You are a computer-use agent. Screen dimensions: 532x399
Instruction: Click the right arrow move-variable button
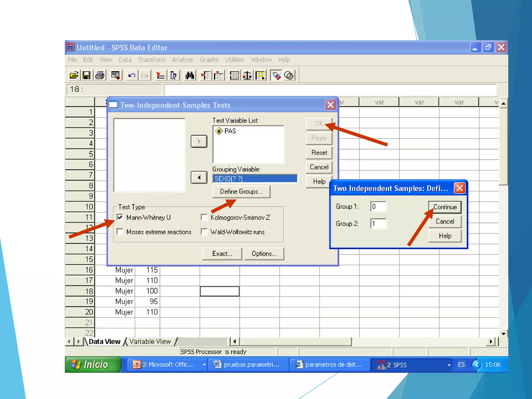199,141
